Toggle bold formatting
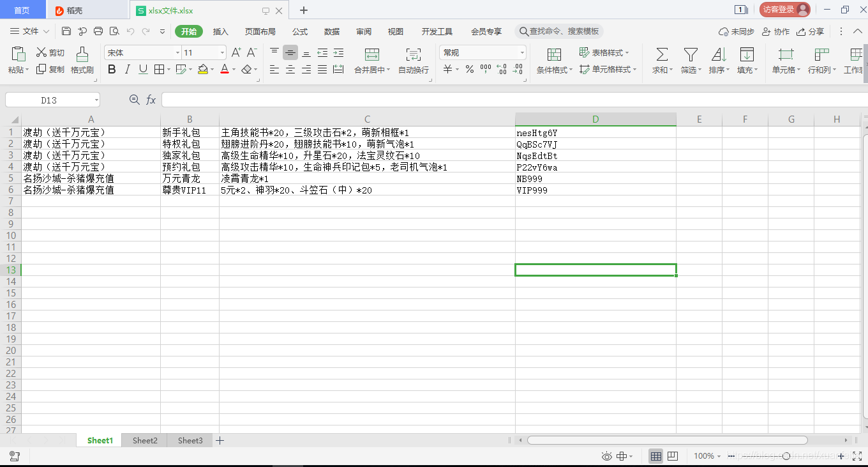This screenshot has height=467, width=868. [x=112, y=69]
